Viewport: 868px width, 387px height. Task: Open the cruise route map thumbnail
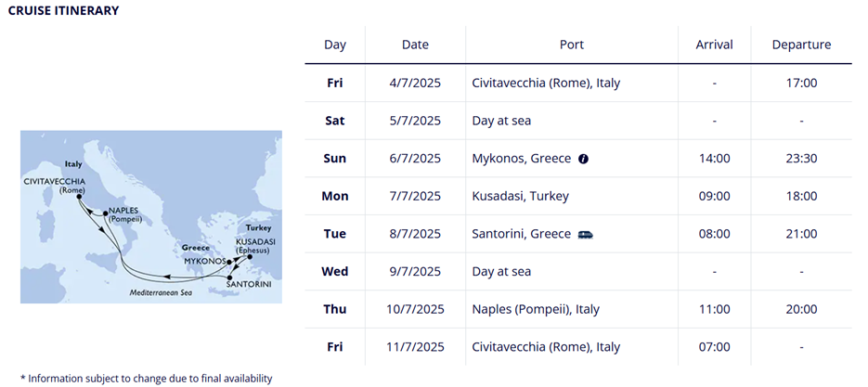click(x=151, y=217)
